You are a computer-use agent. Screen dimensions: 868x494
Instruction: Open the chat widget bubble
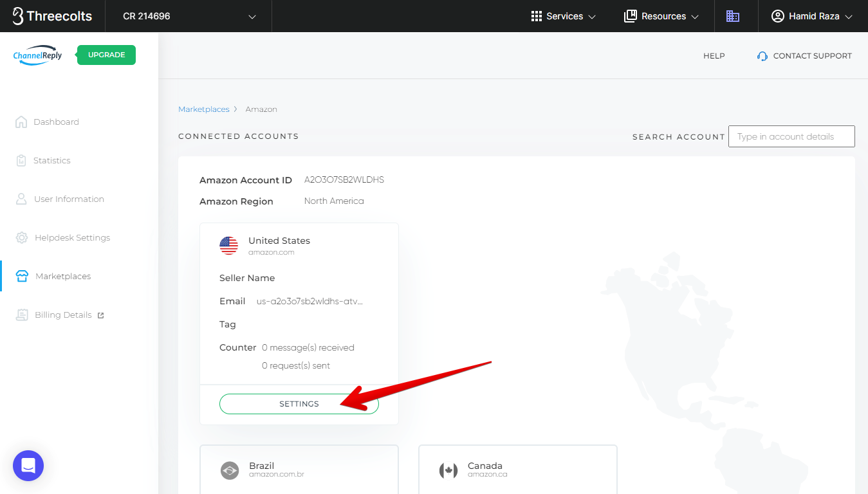[x=28, y=466]
